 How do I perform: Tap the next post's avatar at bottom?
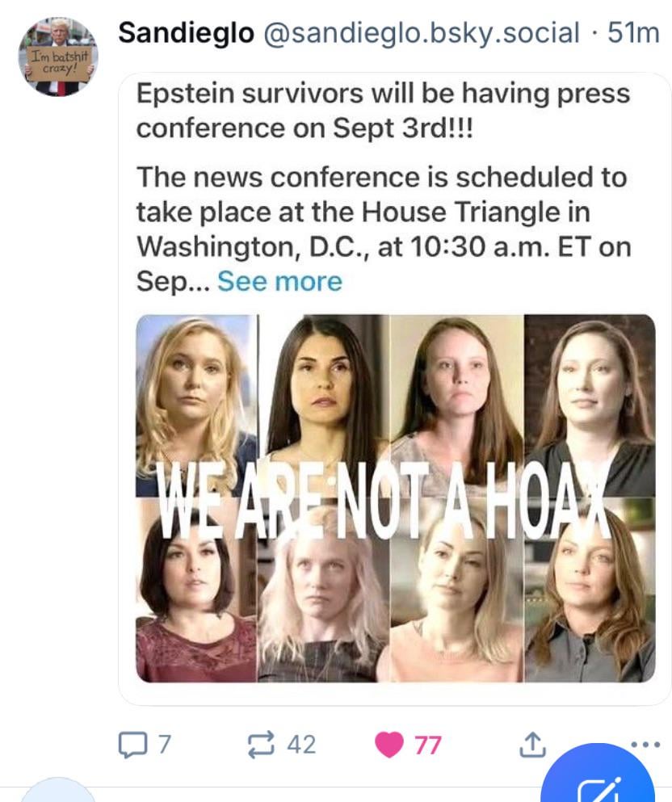[58, 790]
